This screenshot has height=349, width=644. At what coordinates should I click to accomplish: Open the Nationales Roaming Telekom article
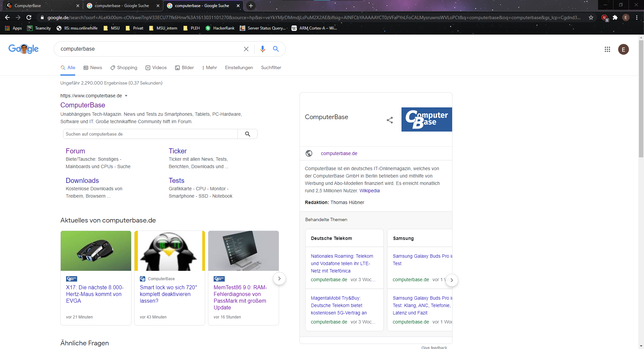342,263
